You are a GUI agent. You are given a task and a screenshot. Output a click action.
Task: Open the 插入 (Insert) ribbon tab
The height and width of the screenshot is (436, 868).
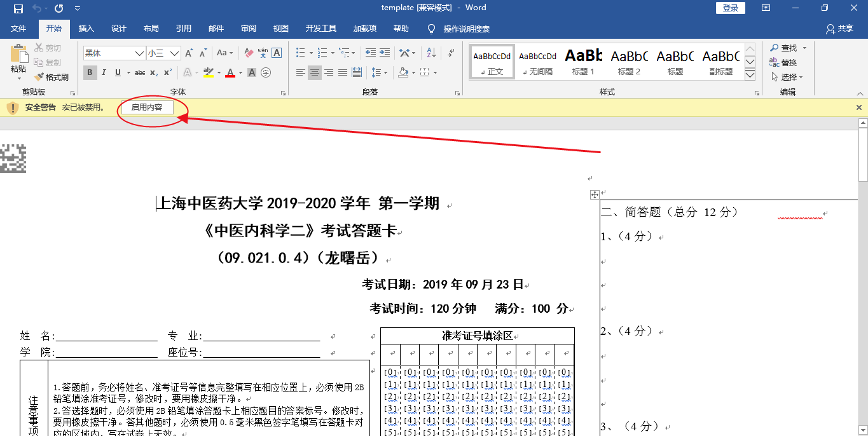coord(86,29)
